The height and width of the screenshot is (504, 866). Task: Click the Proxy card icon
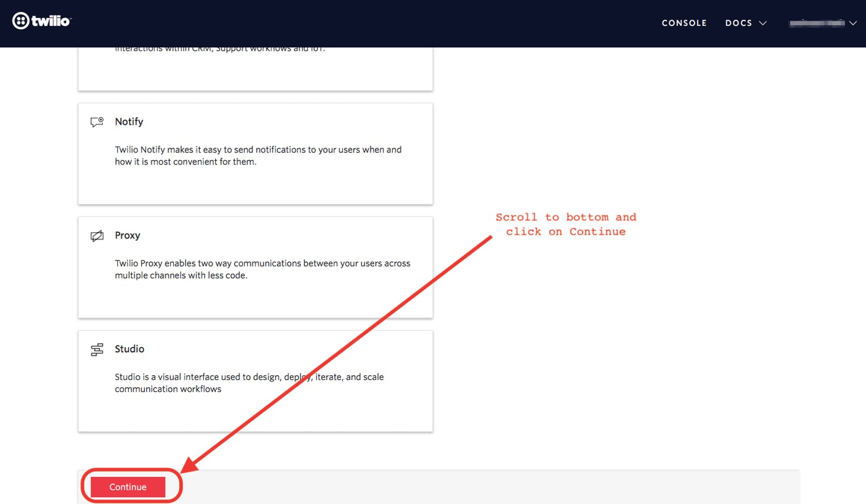tap(97, 236)
